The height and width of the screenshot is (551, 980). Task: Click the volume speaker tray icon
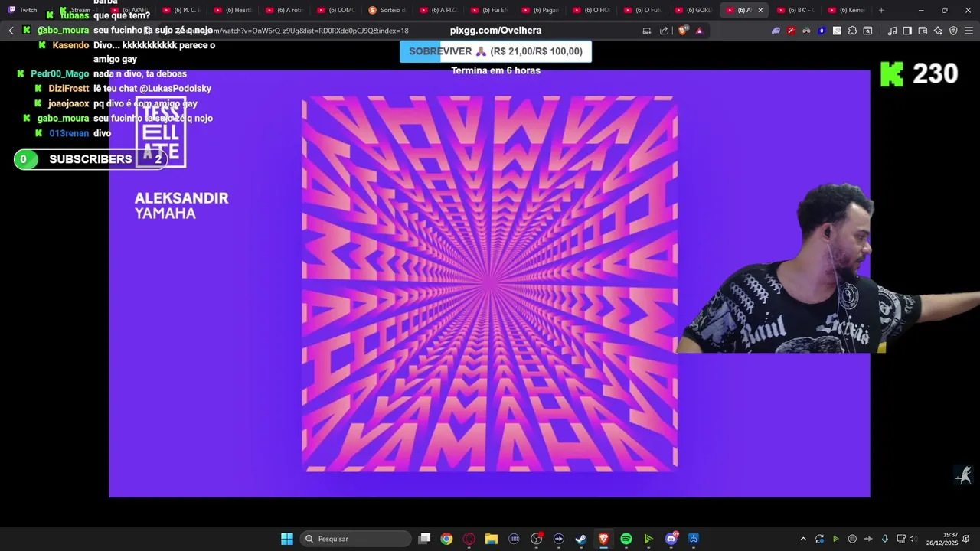coord(913,539)
